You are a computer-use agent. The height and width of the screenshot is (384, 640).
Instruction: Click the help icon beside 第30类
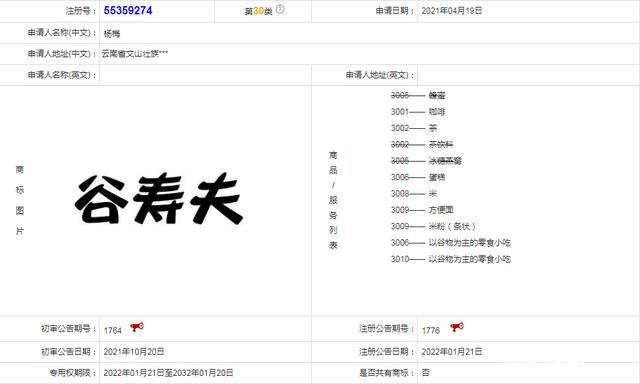[280, 9]
